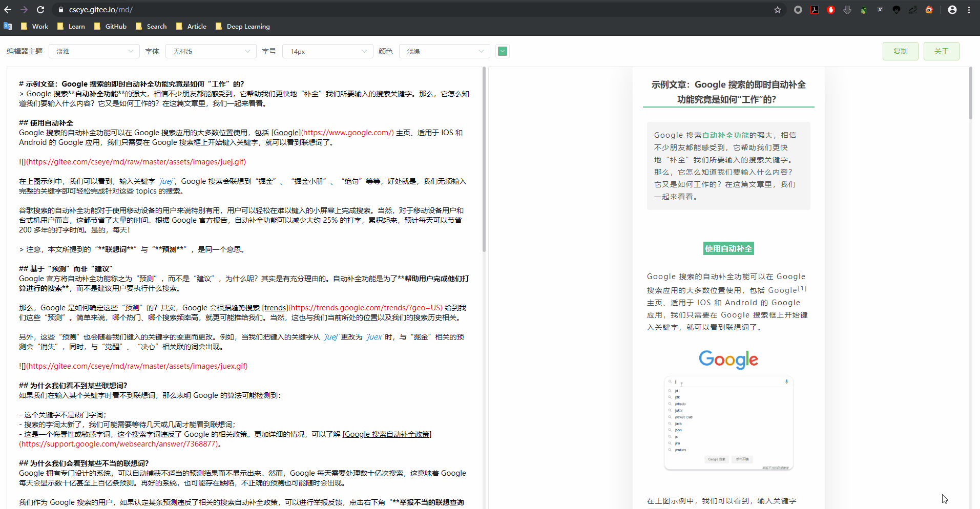This screenshot has width=980, height=509.
Task: Click the '# 示例文章' first line in editor
Action: pyautogui.click(x=132, y=84)
